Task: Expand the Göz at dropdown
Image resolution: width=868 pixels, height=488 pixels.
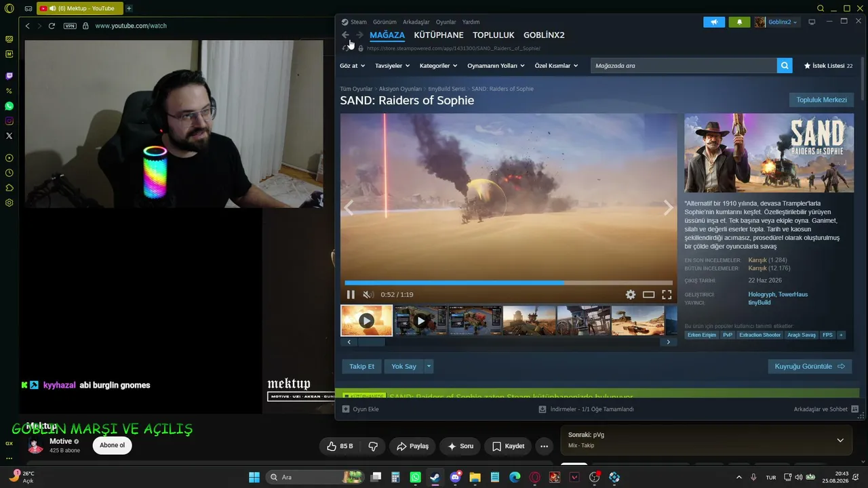Action: pos(353,66)
